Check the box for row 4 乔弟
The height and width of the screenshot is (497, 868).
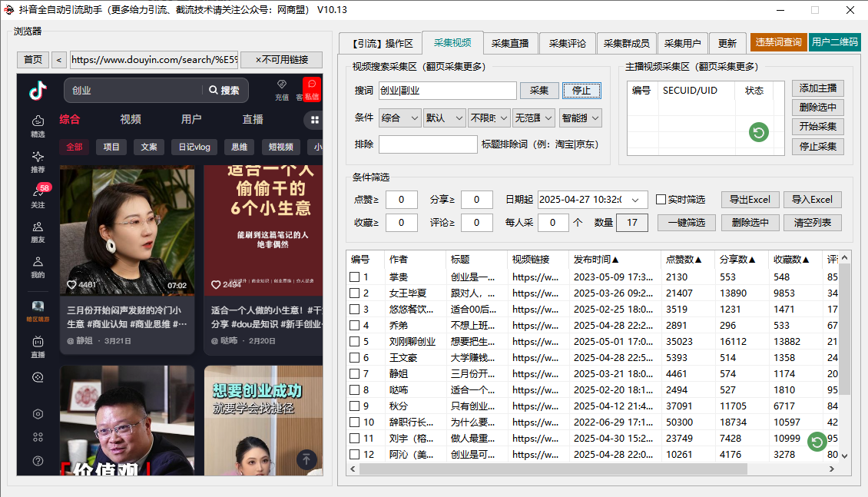point(354,326)
